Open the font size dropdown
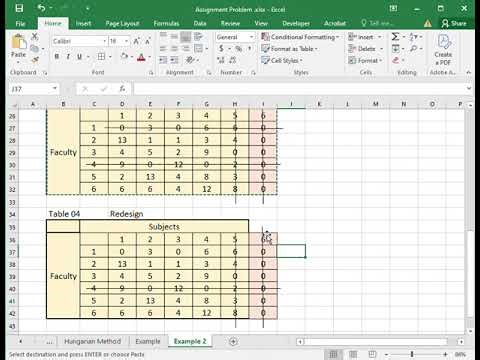Screen dimensions: 480x360 127,41
